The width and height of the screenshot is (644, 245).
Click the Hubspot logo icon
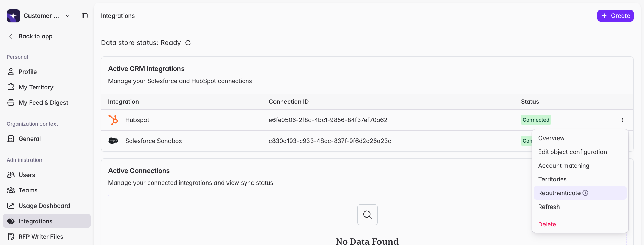(x=113, y=120)
